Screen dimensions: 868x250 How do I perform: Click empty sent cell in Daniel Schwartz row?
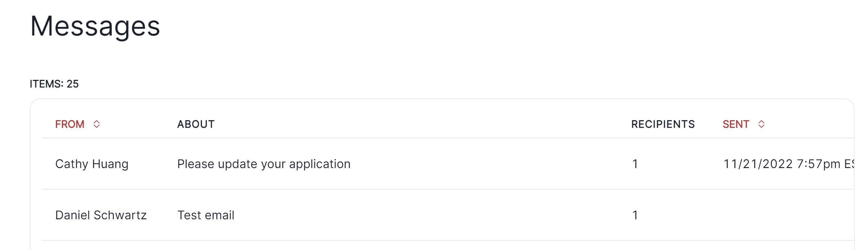coord(785,215)
